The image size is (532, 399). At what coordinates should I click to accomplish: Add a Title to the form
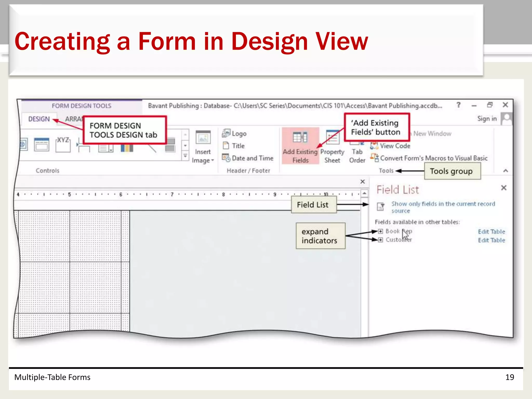coord(234,146)
